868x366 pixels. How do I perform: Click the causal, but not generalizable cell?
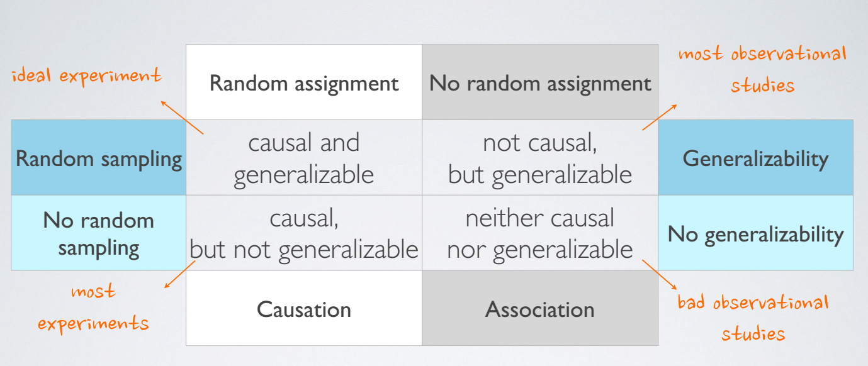[304, 233]
